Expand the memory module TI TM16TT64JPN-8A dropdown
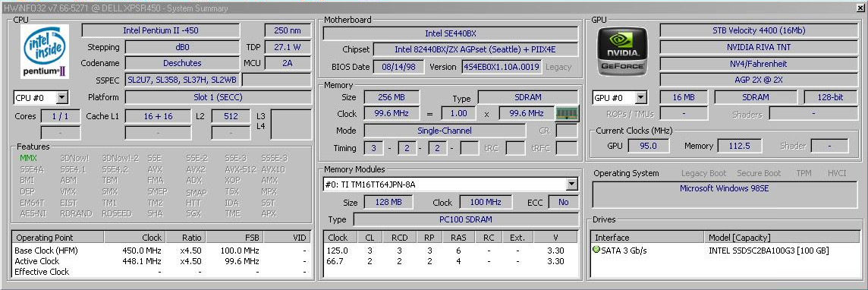Image resolution: width=868 pixels, height=290 pixels. point(451,184)
